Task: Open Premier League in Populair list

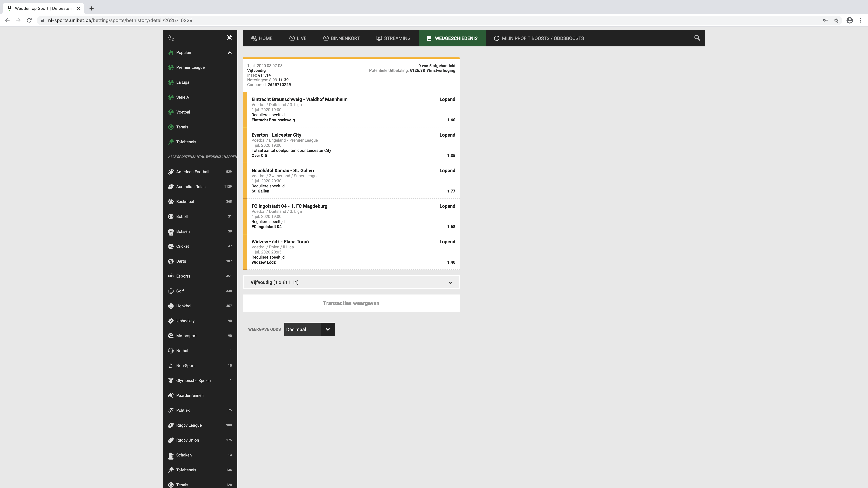Action: click(x=190, y=67)
